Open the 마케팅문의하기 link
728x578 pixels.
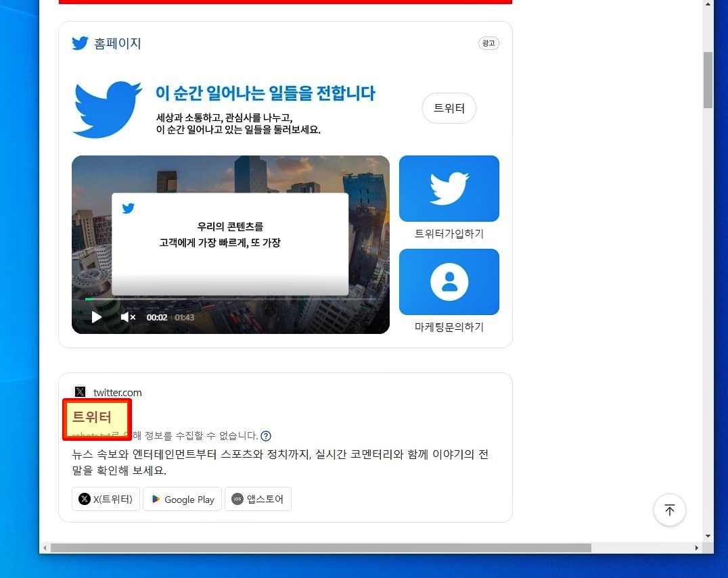(x=449, y=327)
